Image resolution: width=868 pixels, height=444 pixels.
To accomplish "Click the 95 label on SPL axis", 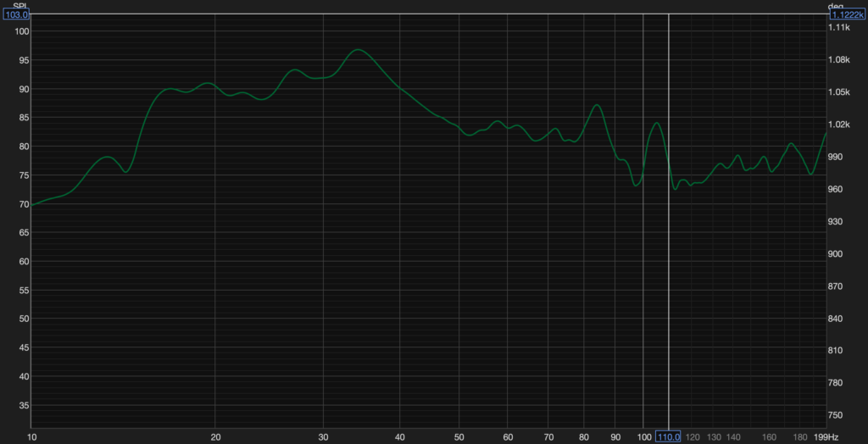I will pos(23,60).
